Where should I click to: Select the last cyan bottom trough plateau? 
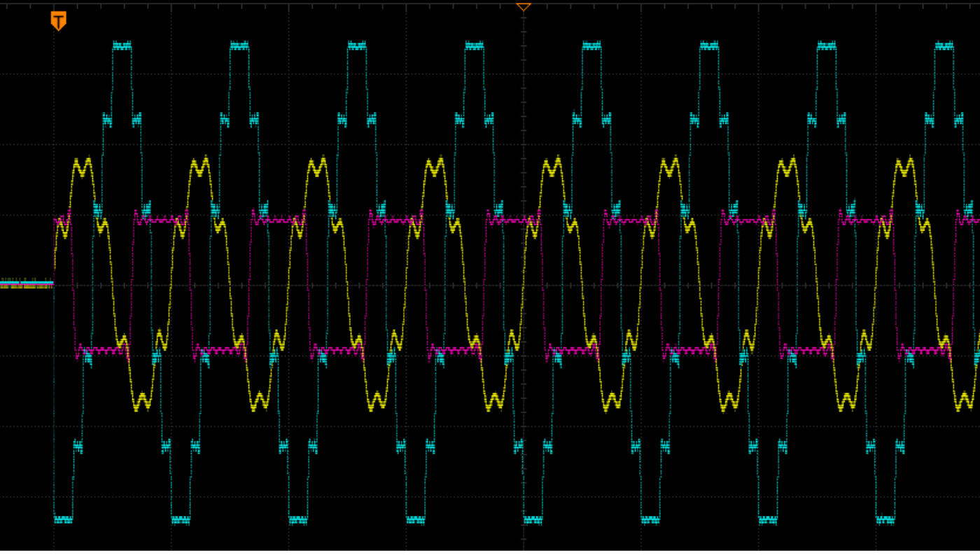(x=885, y=519)
